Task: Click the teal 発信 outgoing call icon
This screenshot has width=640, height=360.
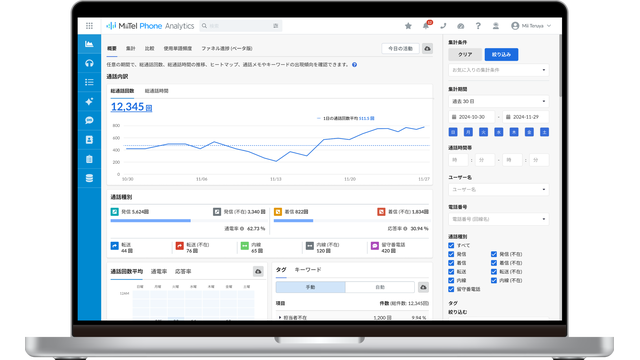Action: [x=114, y=211]
